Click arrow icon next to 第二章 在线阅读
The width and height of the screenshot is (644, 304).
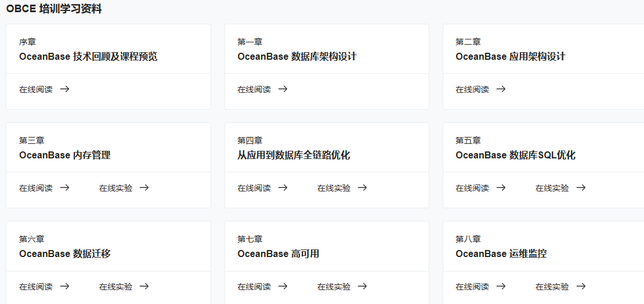(501, 89)
